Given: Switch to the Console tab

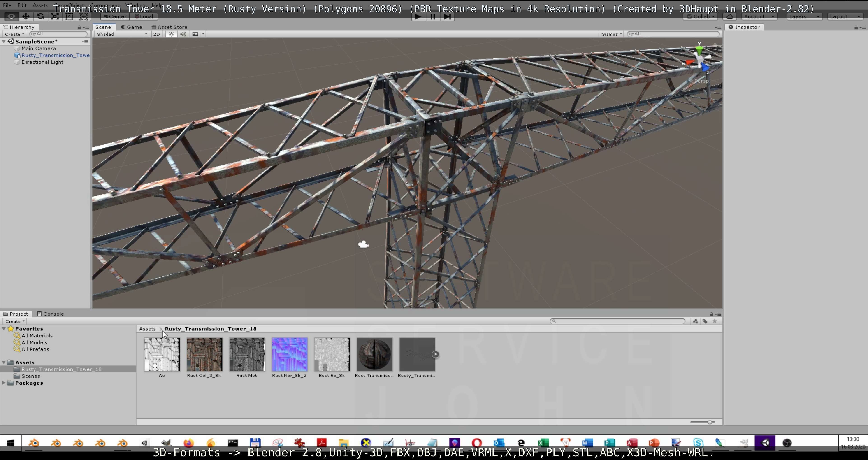Looking at the screenshot, I should [x=51, y=314].
